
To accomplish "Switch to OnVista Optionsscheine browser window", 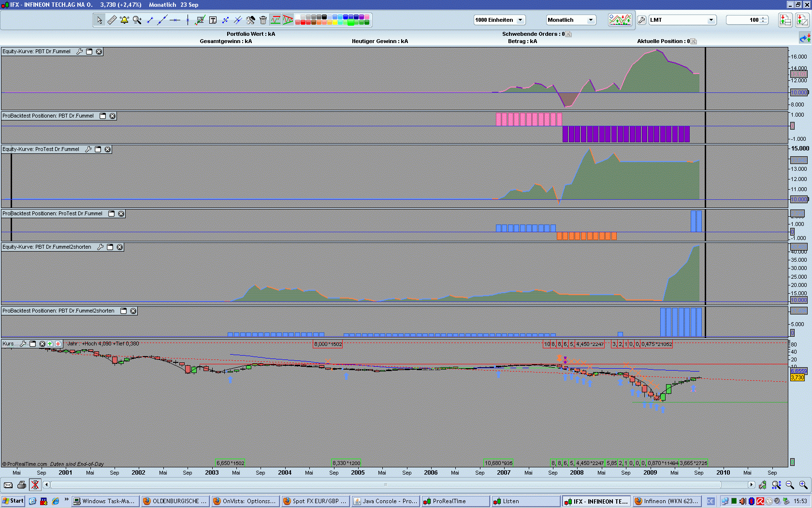I will click(x=245, y=501).
